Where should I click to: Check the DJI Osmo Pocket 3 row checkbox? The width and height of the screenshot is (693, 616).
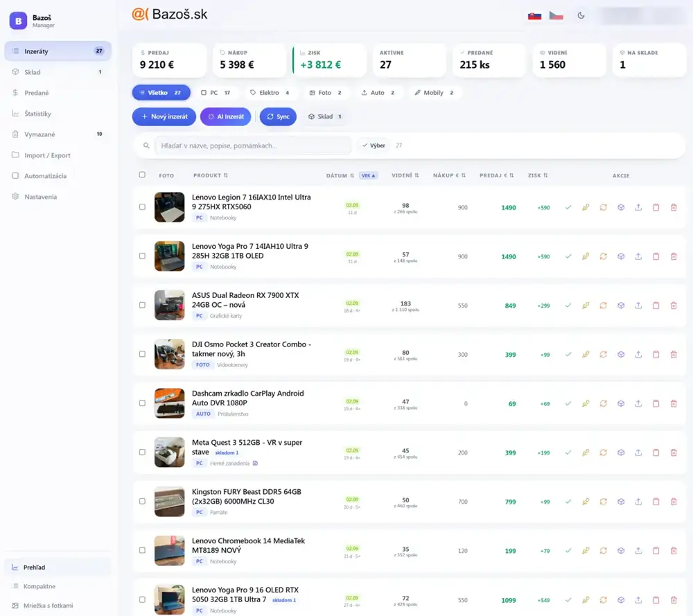pos(142,354)
